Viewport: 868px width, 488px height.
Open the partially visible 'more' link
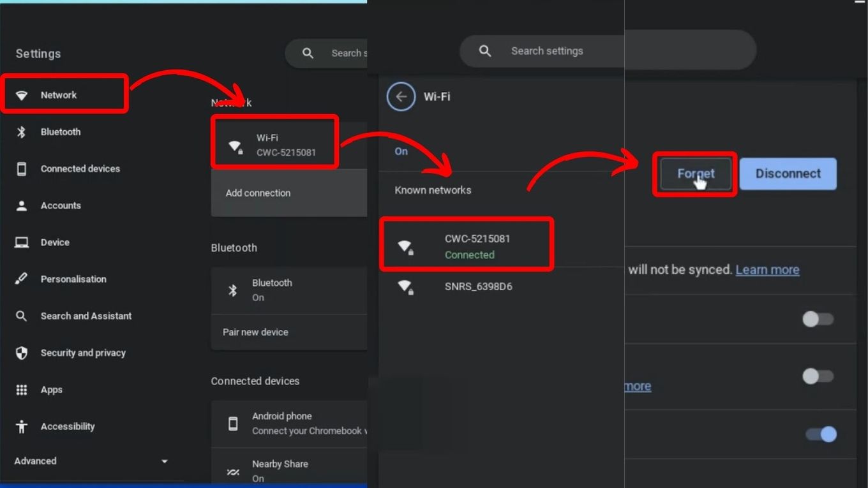pos(638,386)
